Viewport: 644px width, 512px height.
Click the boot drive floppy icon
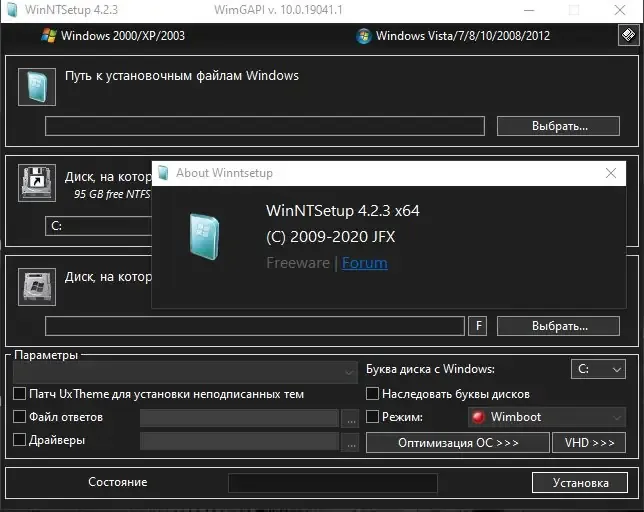[x=37, y=183]
